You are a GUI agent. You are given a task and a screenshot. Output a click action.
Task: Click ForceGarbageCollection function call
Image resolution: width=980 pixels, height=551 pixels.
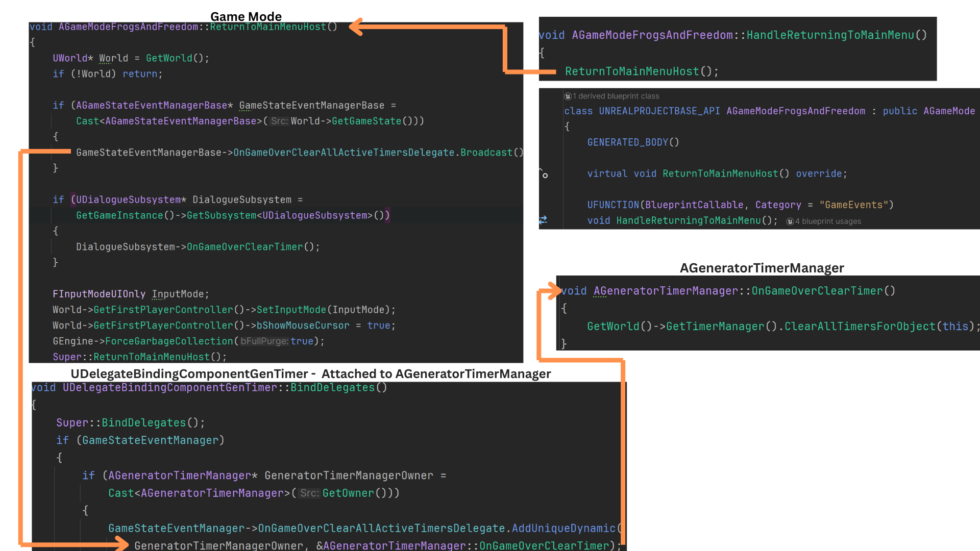click(x=169, y=341)
